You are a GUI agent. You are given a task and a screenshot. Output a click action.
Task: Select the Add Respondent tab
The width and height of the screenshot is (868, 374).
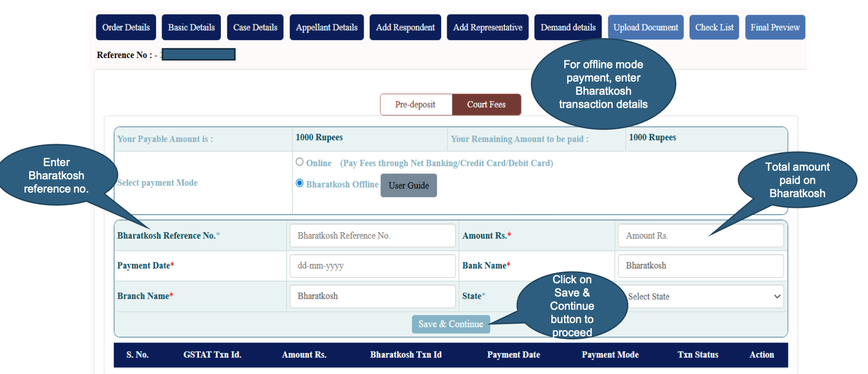[405, 28]
